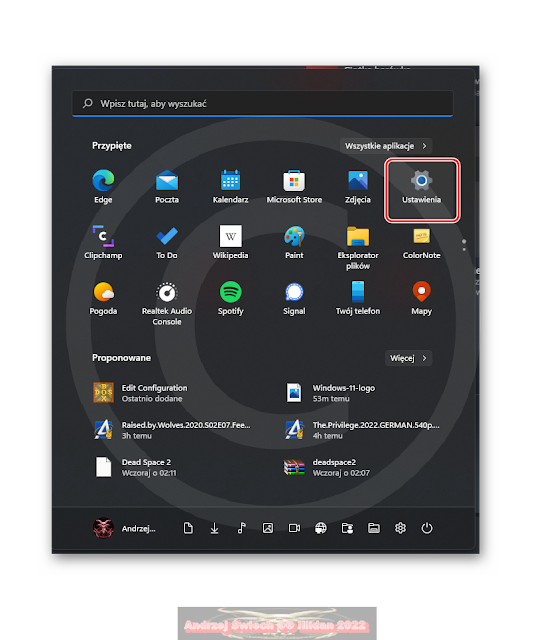Launch the Paint app

pyautogui.click(x=294, y=242)
